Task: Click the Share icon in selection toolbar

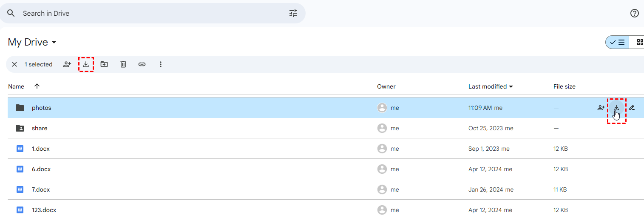Action: point(67,64)
